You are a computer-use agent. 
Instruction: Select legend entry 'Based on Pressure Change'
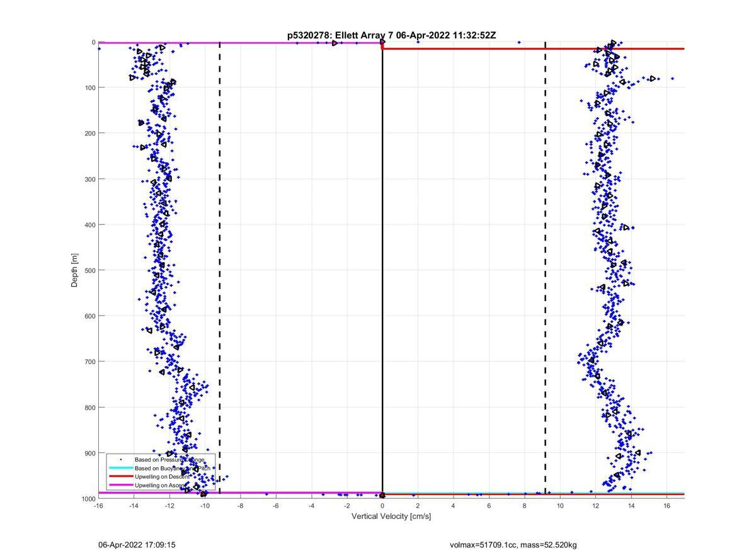[169, 460]
